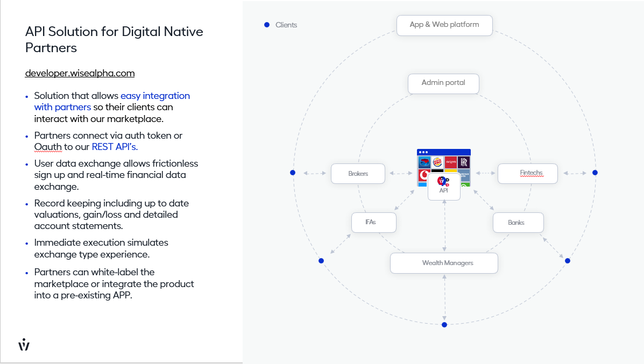Click the underlined word 'Oauth'

pyautogui.click(x=48, y=147)
